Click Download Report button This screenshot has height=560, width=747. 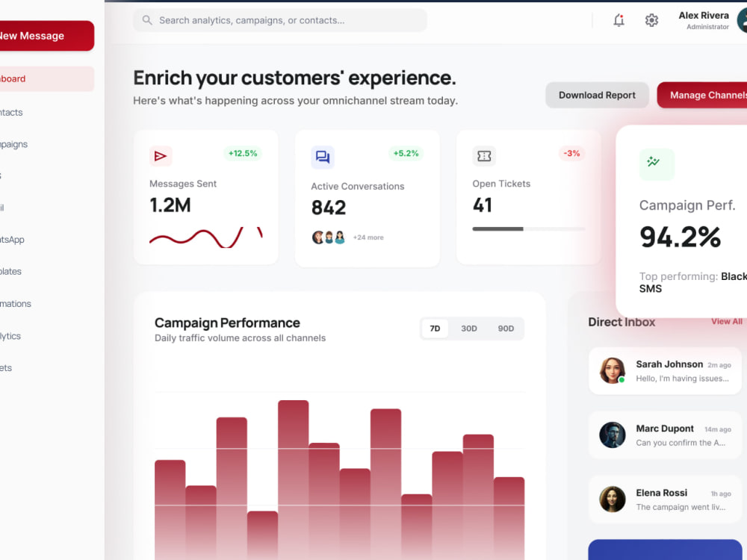coord(597,96)
